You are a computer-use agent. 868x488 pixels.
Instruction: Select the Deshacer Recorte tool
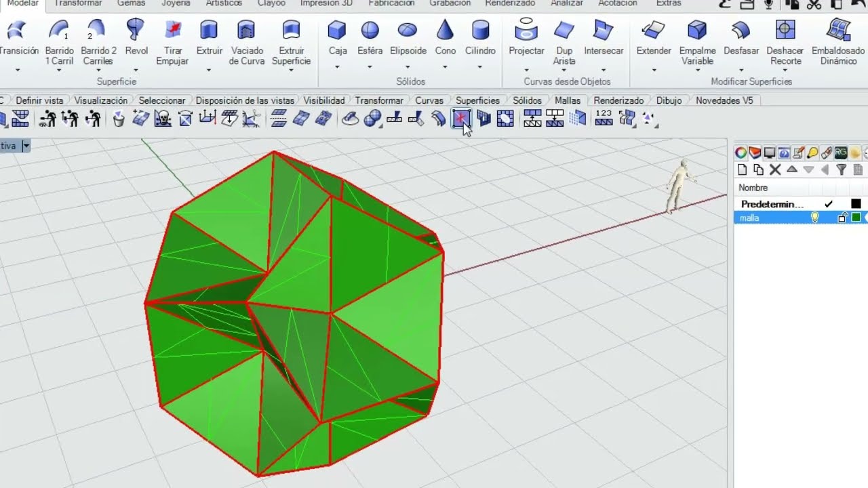coord(785,41)
